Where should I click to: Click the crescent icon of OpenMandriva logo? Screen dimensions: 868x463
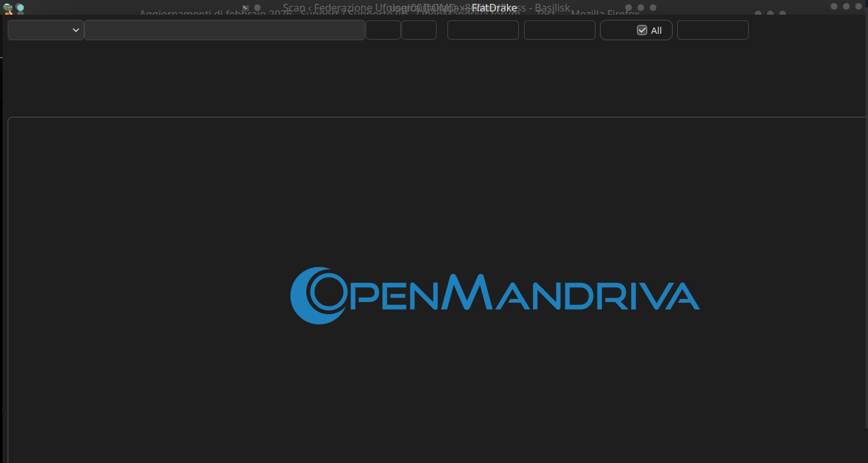[x=306, y=296]
